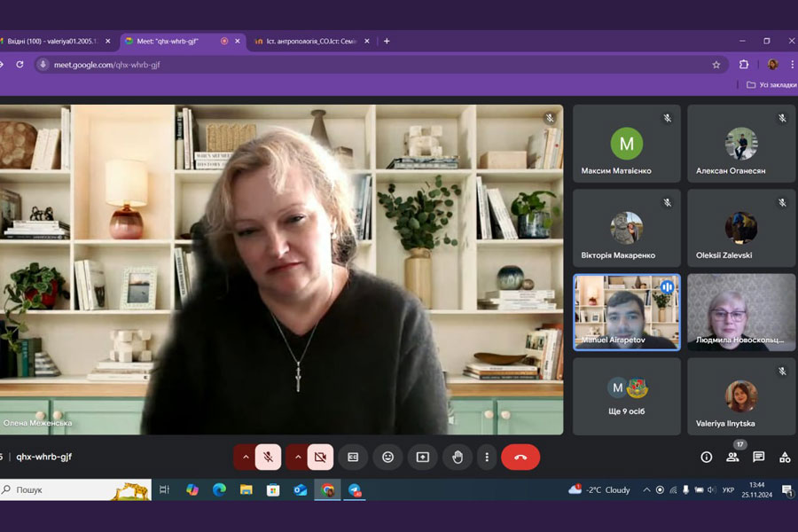Open more options three-dot menu in Meet
This screenshot has height=532, width=798.
click(x=487, y=458)
